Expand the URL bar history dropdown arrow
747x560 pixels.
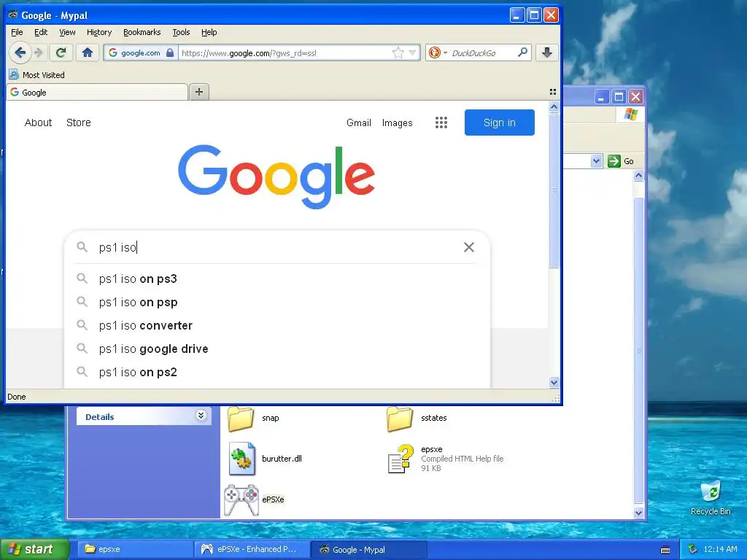pyautogui.click(x=413, y=52)
